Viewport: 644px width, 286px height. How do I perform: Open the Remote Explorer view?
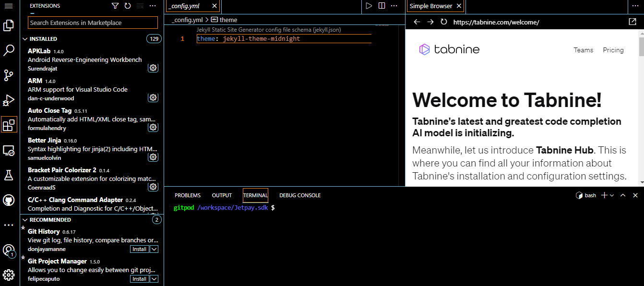pyautogui.click(x=9, y=150)
